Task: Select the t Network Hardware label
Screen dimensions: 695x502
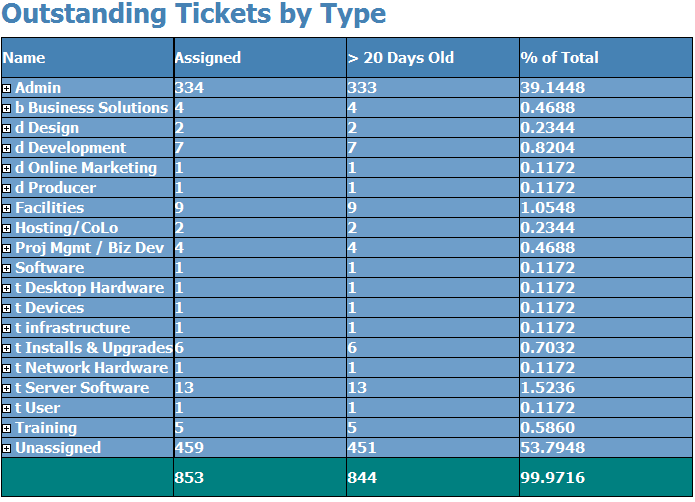Action: (92, 368)
